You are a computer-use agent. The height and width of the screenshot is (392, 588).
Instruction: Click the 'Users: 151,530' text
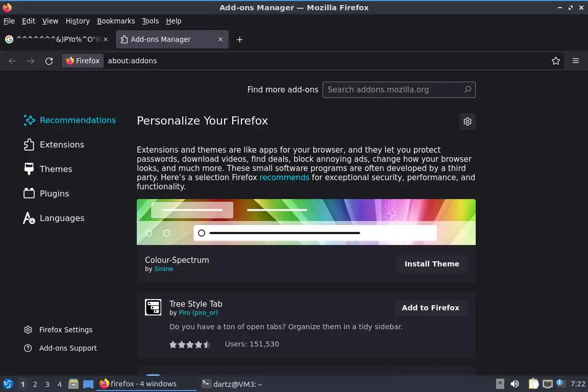point(252,344)
